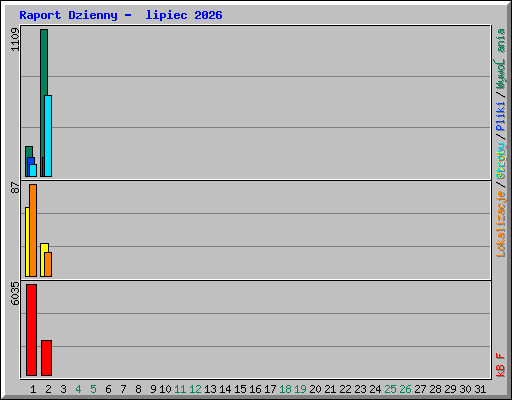Click the orange 'Lokalizacje' legend label
This screenshot has height=400, width=512.
click(x=501, y=224)
